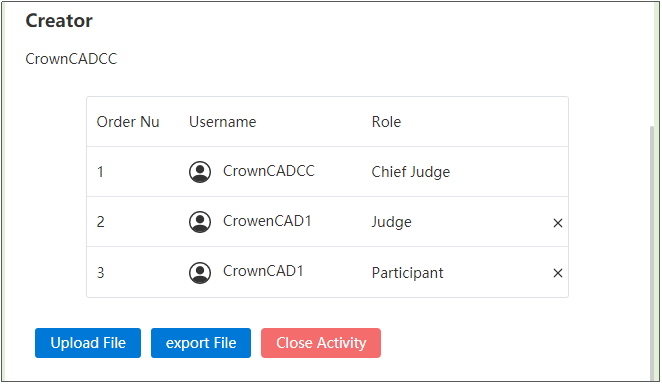Click the export File button
Image resolution: width=662 pixels, height=384 pixels.
point(201,343)
